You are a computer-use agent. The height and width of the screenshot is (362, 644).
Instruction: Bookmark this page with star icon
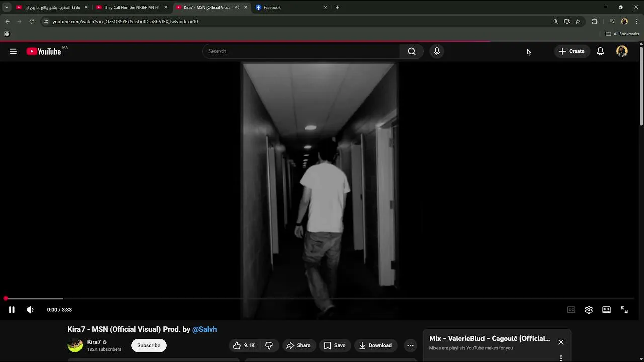578,21
